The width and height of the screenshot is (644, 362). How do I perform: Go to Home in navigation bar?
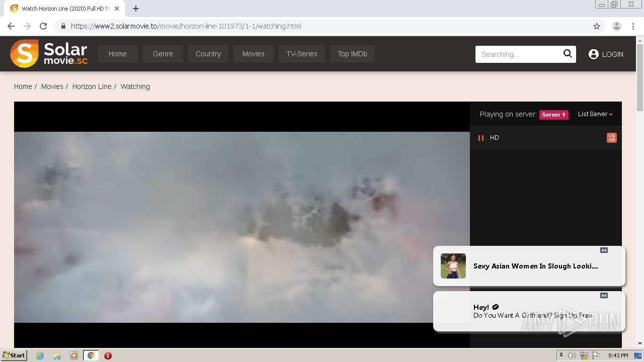[x=118, y=54]
